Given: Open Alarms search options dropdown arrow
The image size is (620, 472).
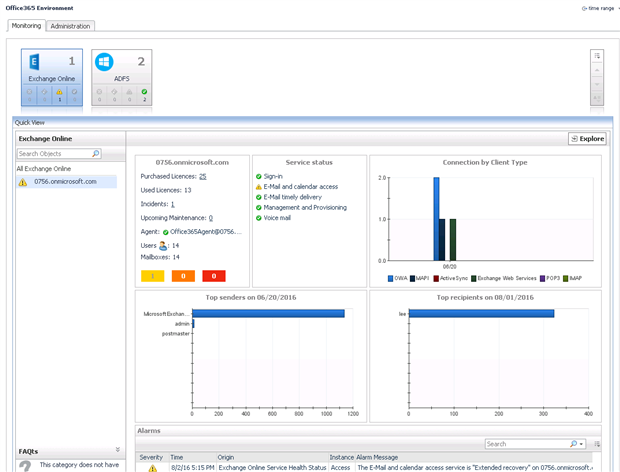Looking at the screenshot, I should pos(581,444).
